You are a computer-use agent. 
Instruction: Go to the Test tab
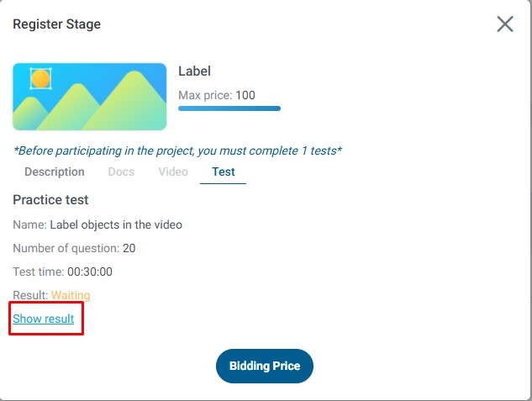pyautogui.click(x=223, y=171)
